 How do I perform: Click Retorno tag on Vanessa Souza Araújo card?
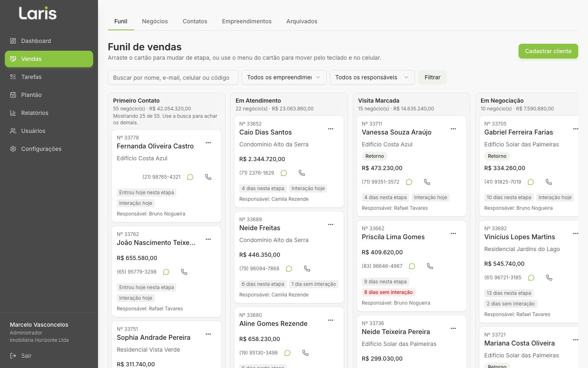pos(374,156)
